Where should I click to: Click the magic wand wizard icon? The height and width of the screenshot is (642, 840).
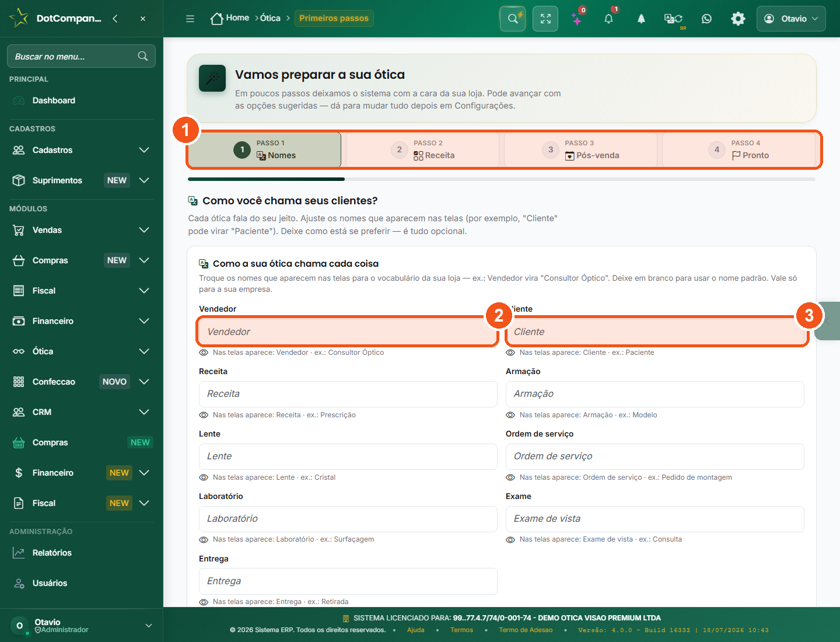coord(212,78)
